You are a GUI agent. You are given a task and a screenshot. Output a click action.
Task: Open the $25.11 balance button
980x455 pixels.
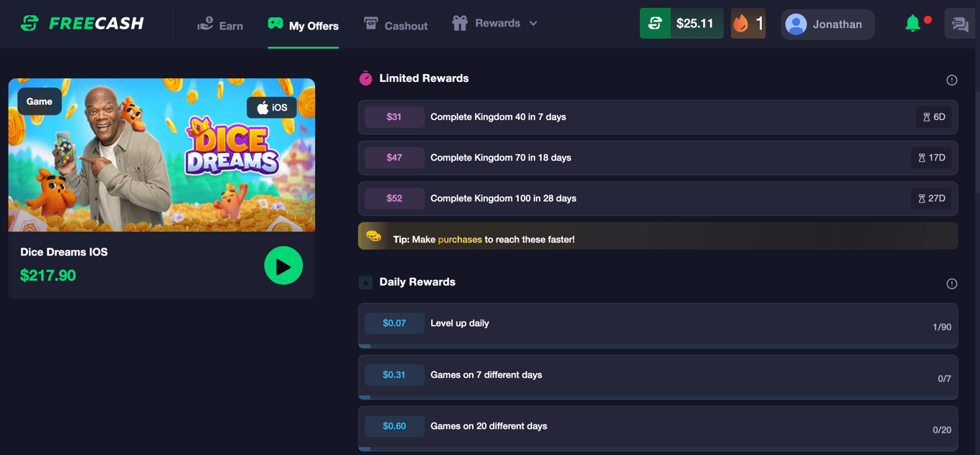(682, 24)
